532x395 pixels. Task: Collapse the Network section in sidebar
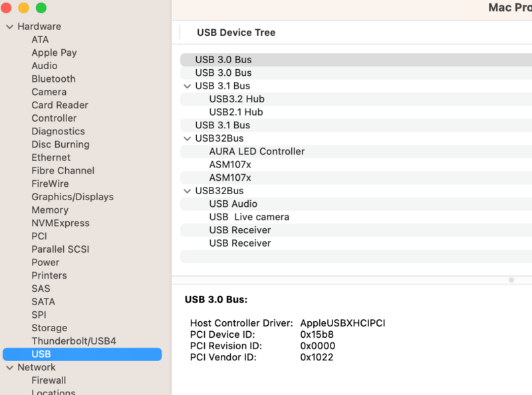(x=9, y=367)
